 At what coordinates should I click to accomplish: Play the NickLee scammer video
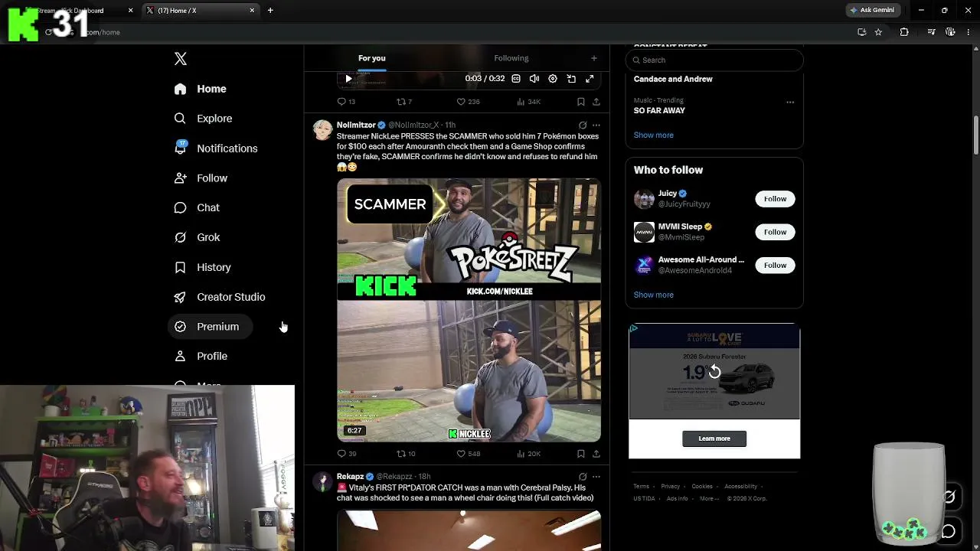coord(469,310)
